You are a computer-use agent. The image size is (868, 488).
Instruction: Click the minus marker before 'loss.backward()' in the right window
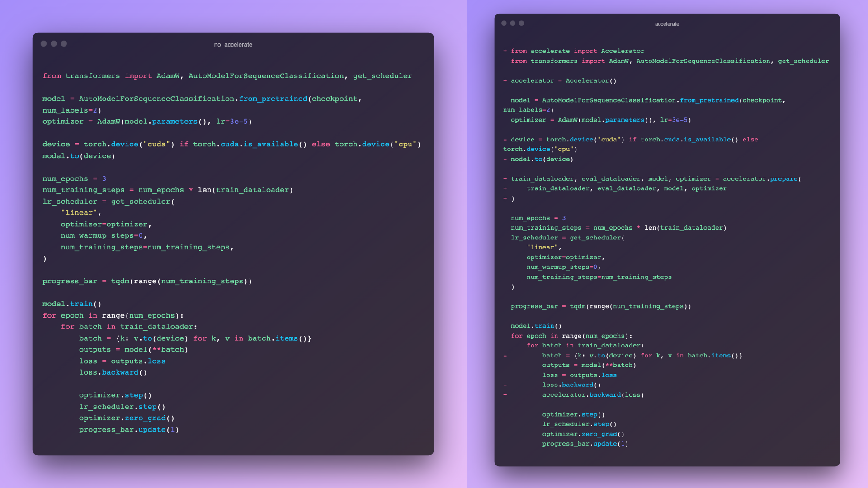point(505,385)
